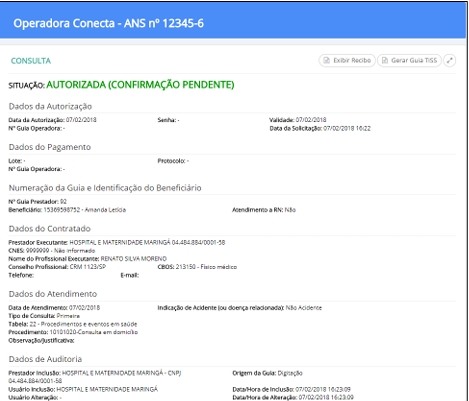
Task: Click the CONSULTA heading
Action: pos(31,61)
